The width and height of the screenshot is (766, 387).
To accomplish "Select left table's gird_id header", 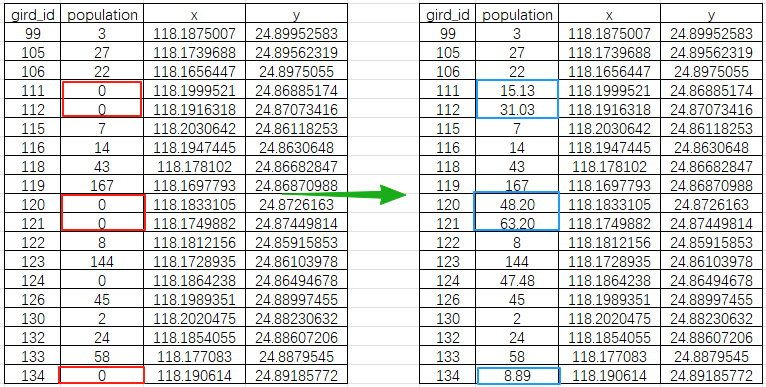I will [33, 15].
